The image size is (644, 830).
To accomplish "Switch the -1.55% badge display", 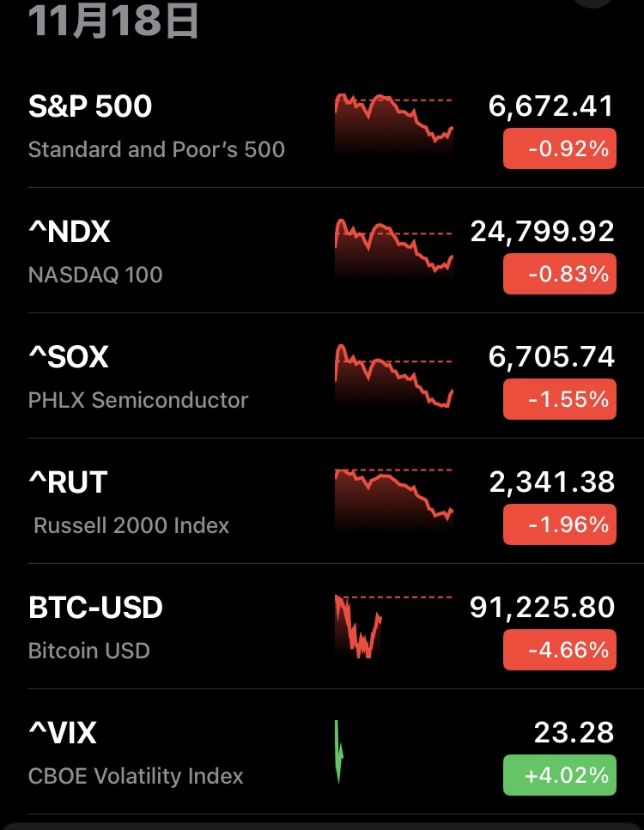I will pos(559,400).
